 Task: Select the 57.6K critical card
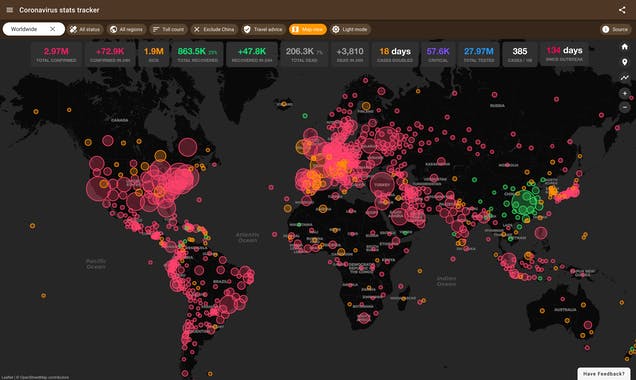pyautogui.click(x=438, y=54)
